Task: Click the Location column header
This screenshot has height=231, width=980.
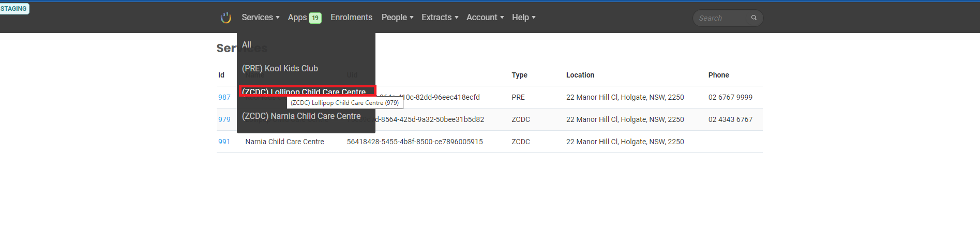Action: 580,75
